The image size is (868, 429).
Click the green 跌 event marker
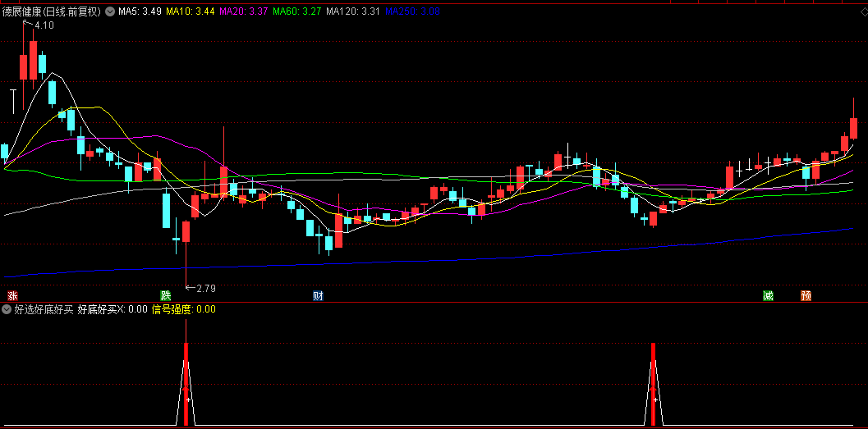coord(165,296)
